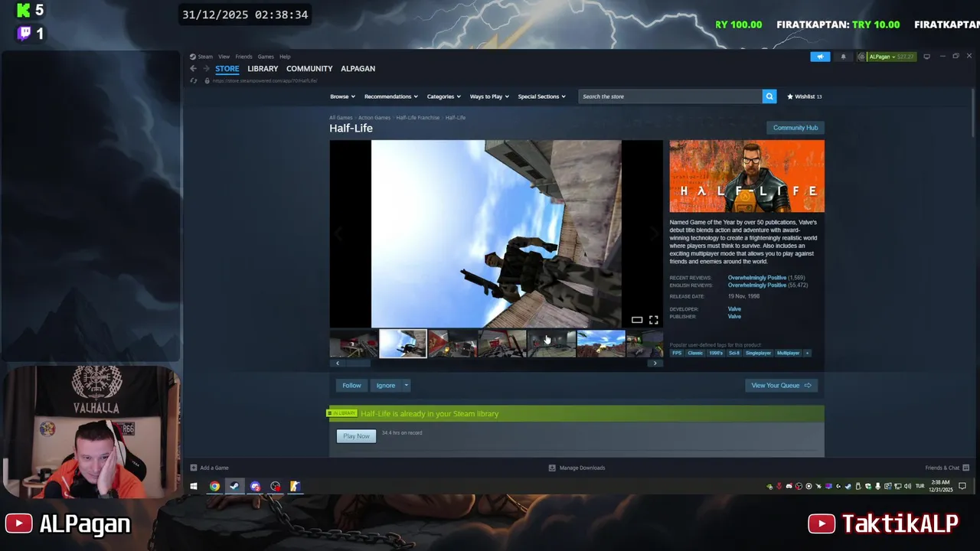The height and width of the screenshot is (551, 980).
Task: Select the first screenshot thumbnail
Action: (x=354, y=344)
